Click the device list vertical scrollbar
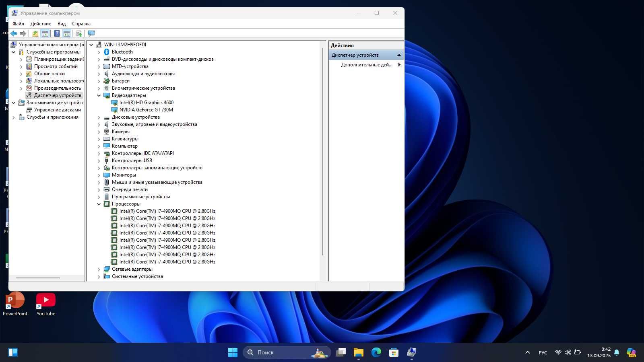This screenshot has width=644, height=362. (323, 152)
